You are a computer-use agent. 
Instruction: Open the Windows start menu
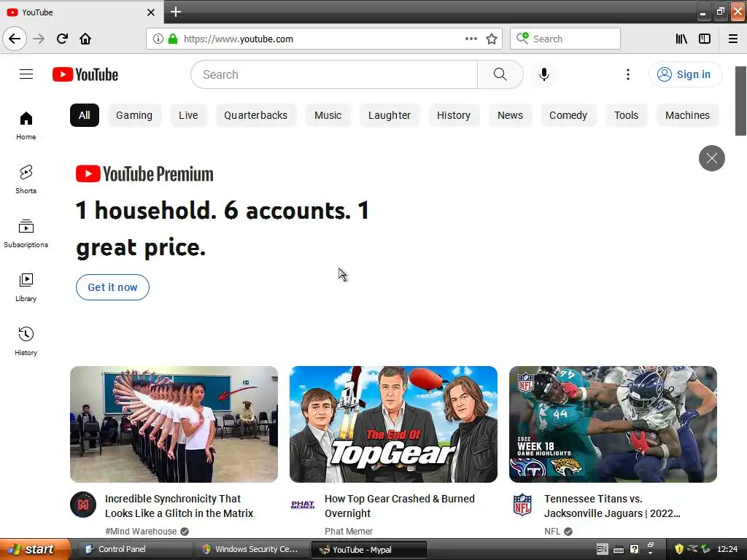click(x=34, y=549)
